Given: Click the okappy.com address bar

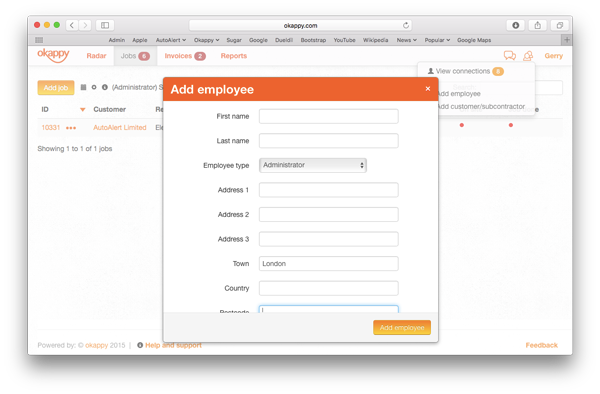Looking at the screenshot, I should [x=300, y=25].
